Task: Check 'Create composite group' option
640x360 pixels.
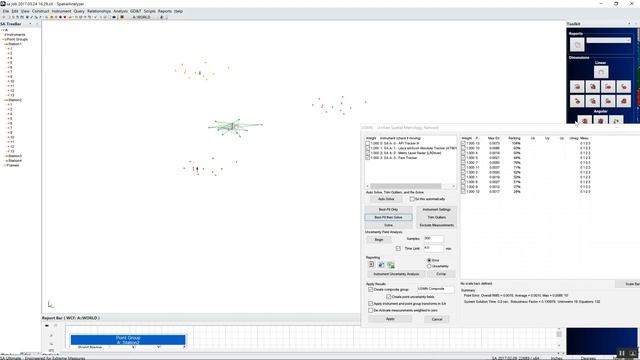Action: [x=371, y=289]
